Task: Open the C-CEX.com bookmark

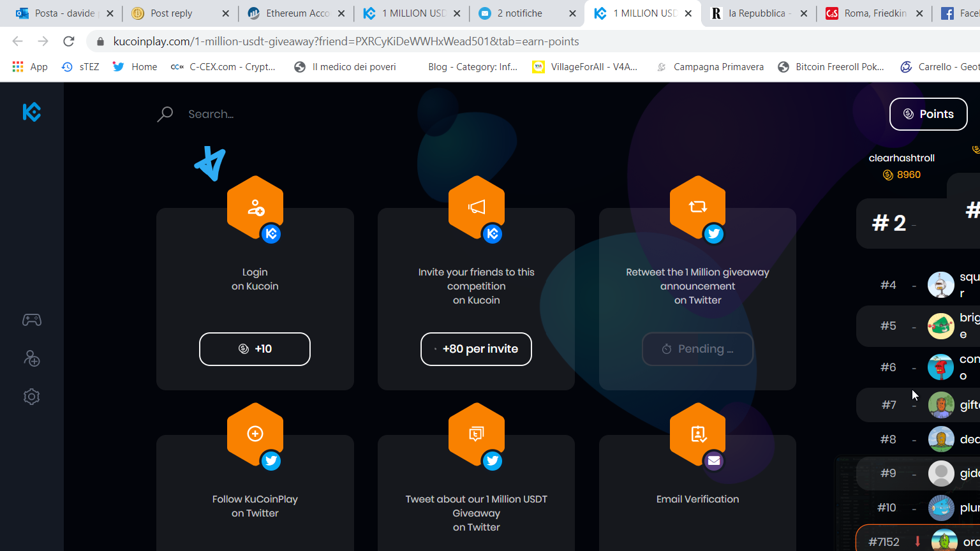Action: coord(223,66)
